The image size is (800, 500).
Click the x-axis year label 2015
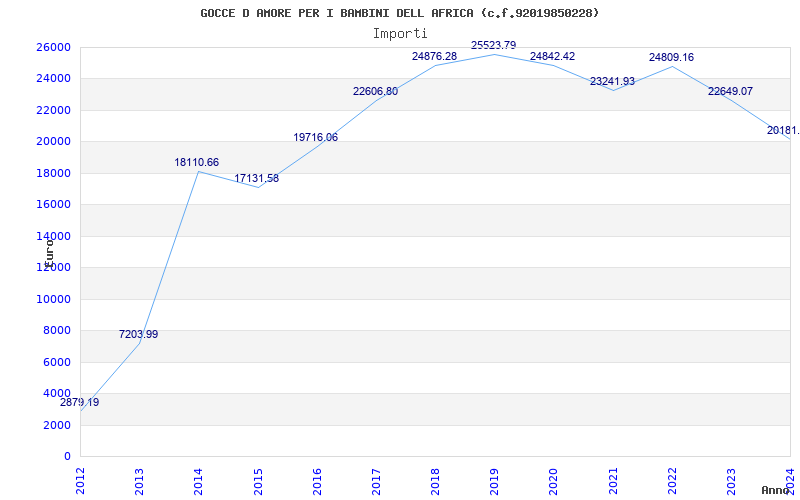point(258,481)
